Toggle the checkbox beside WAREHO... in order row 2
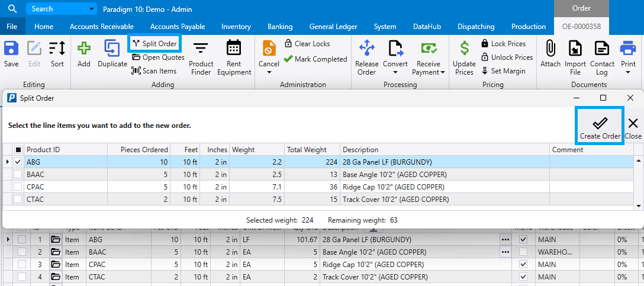The image size is (644, 286). coord(523,252)
